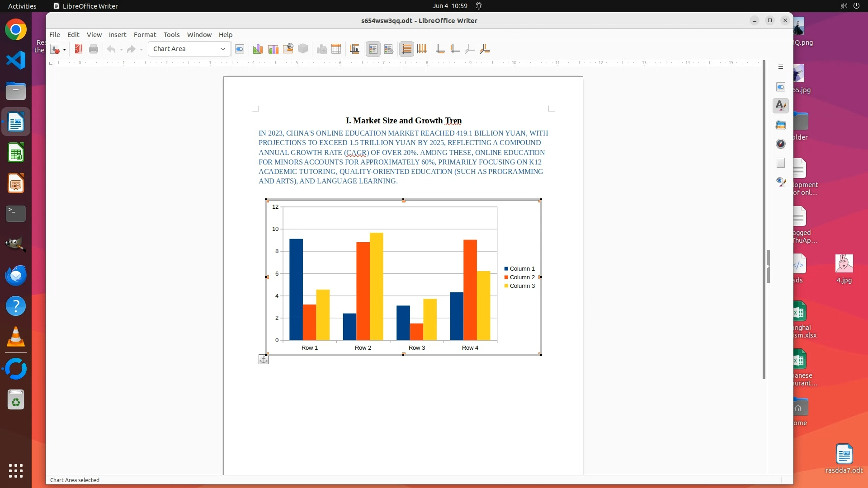The image size is (868, 488).
Task: Open the Gallery panel in sidebar
Action: [x=781, y=125]
